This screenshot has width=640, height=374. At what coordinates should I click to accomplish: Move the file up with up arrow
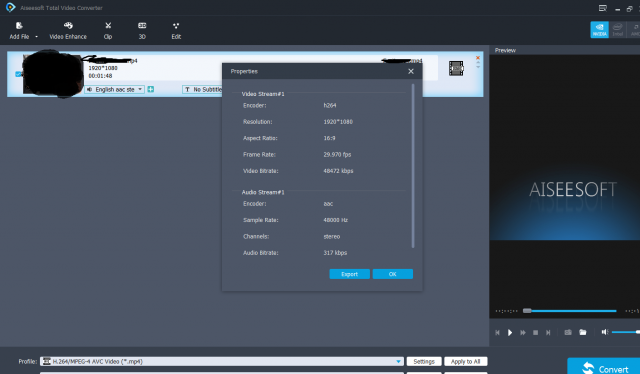478,63
